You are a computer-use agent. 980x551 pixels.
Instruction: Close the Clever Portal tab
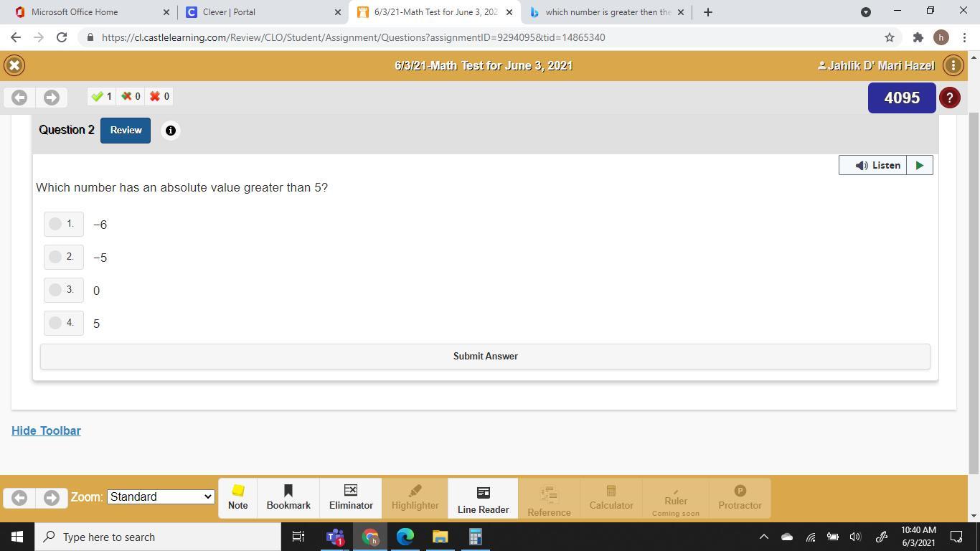pos(338,12)
